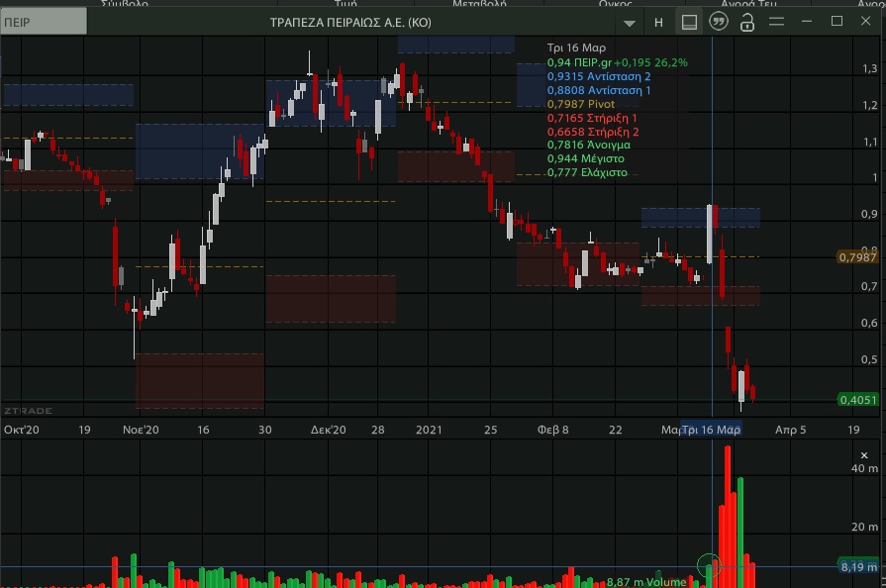Click the 40 m volume axis label
Screen dimensions: 886x588
pyautogui.click(x=864, y=468)
